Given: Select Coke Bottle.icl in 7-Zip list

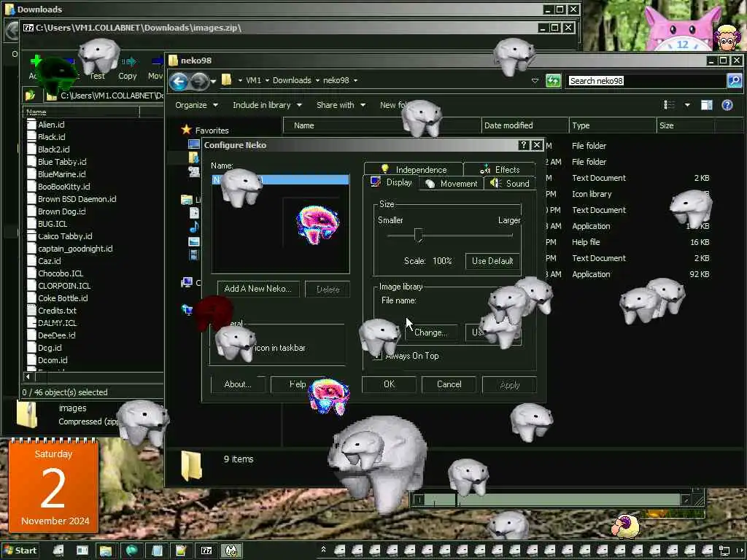Looking at the screenshot, I should (63, 298).
